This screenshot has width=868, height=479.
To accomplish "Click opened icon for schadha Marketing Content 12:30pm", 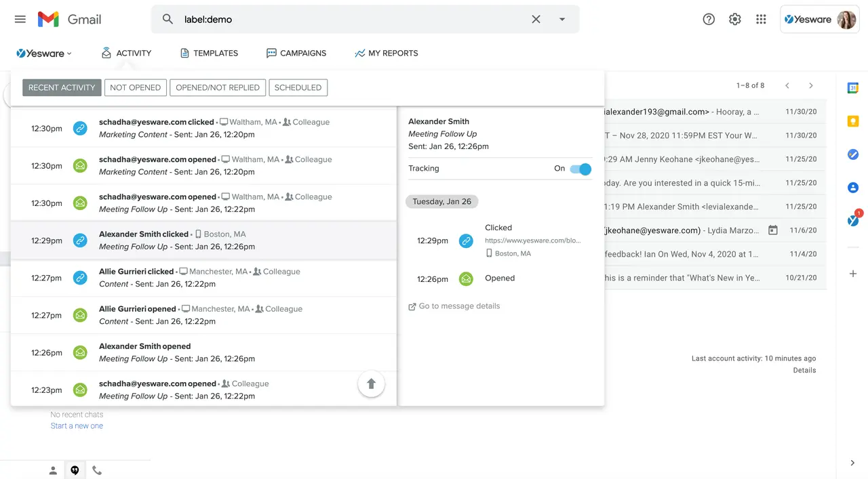I will (x=80, y=165).
